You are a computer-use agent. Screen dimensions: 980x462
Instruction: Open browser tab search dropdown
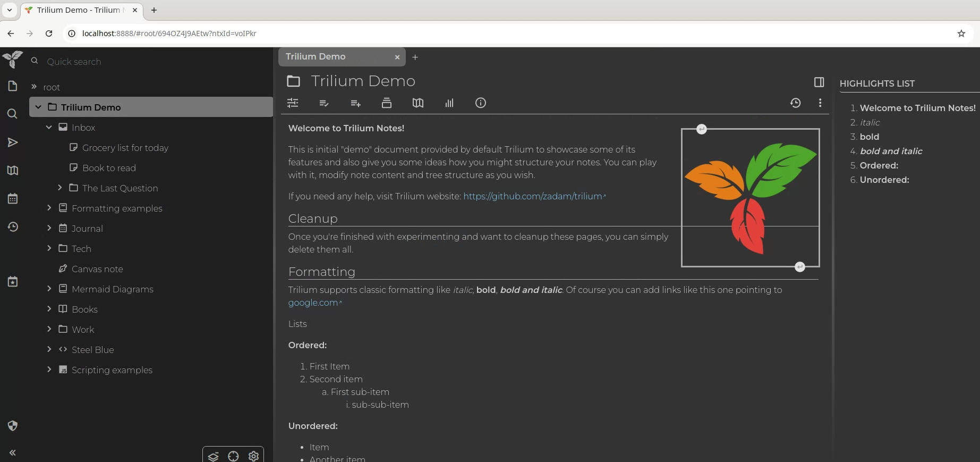point(9,10)
